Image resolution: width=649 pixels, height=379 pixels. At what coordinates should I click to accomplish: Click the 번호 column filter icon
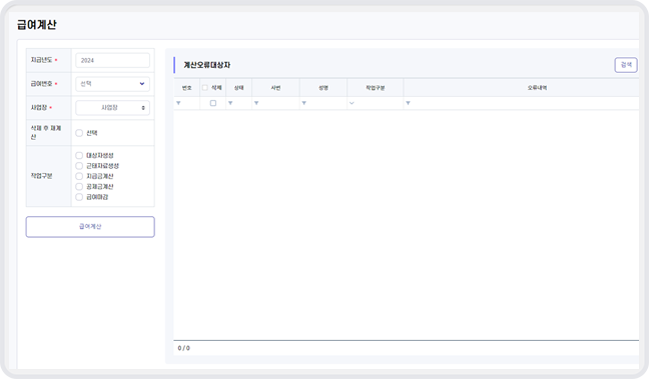[x=178, y=103]
